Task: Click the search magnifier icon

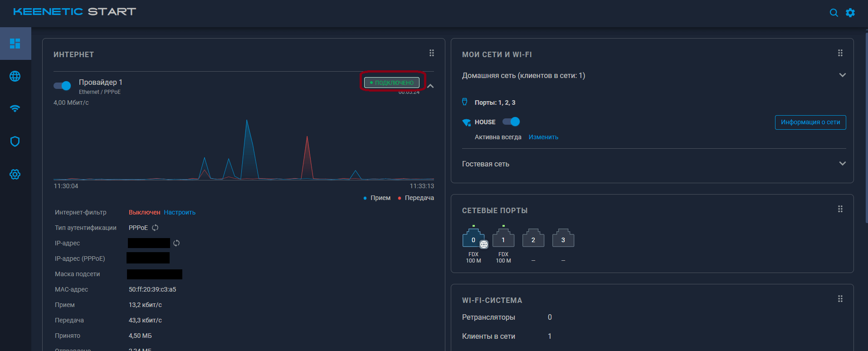Action: 834,13
